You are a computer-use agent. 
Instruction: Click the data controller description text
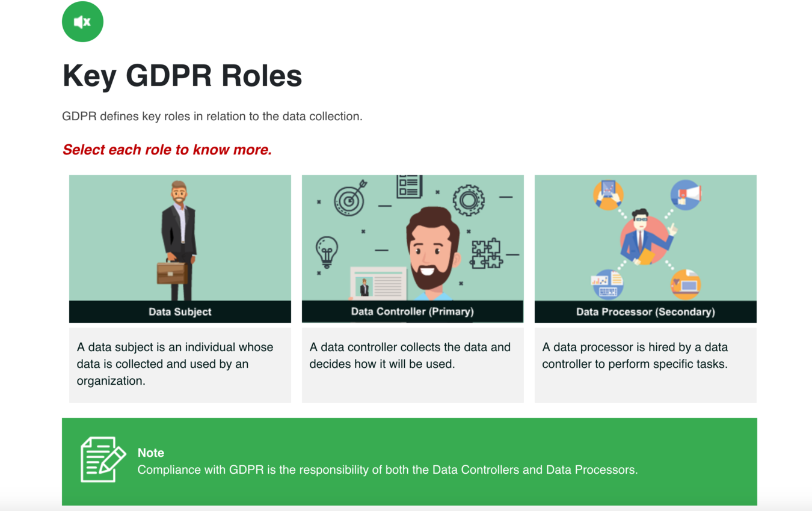tap(410, 355)
